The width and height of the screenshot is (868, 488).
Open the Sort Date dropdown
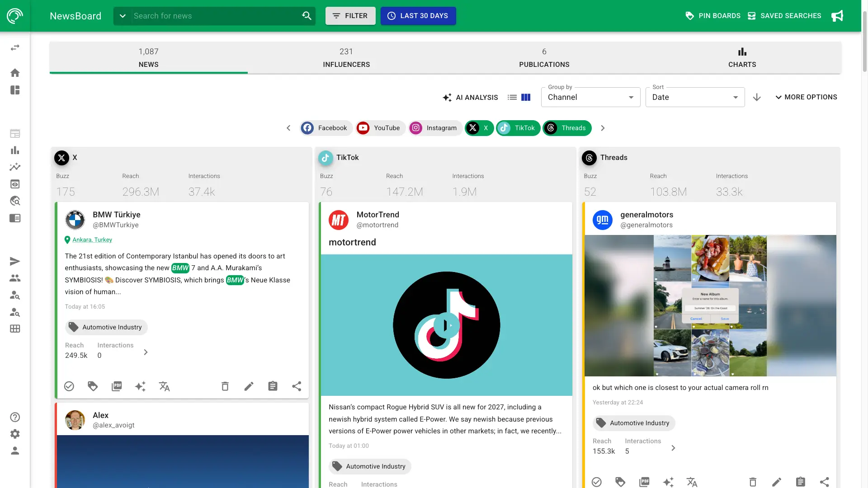pos(695,97)
